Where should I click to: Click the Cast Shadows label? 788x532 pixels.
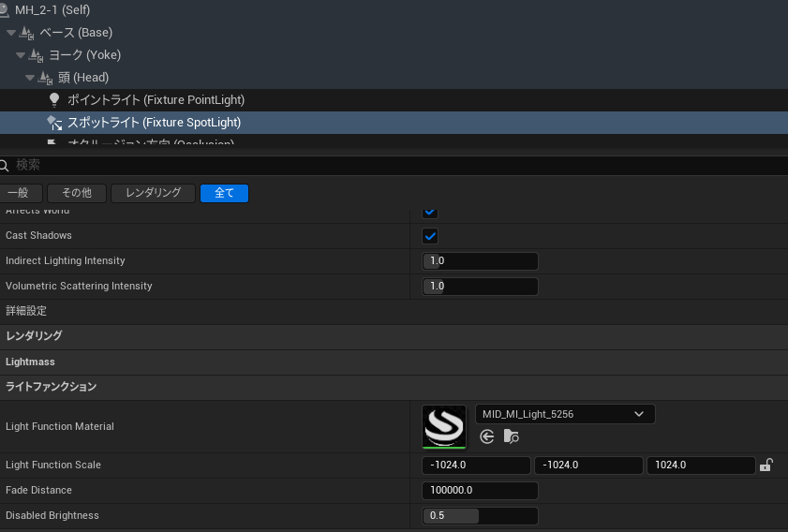[38, 236]
